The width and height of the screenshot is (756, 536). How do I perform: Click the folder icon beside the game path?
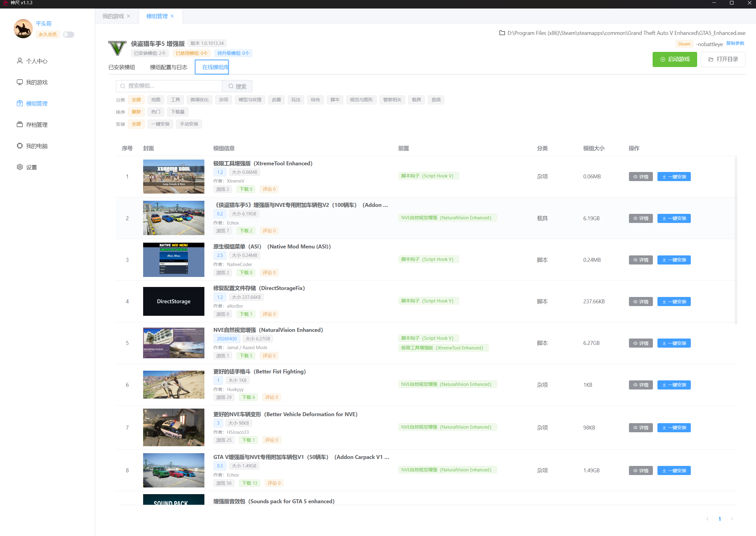tap(502, 33)
